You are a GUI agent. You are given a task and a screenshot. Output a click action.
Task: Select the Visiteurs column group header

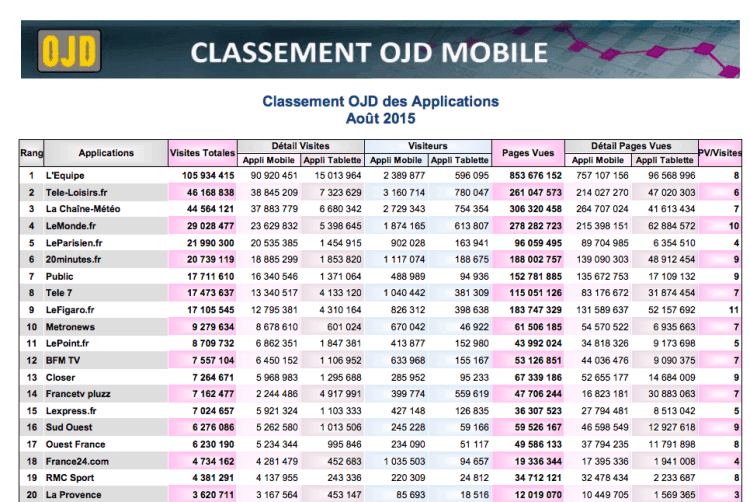[x=428, y=146]
